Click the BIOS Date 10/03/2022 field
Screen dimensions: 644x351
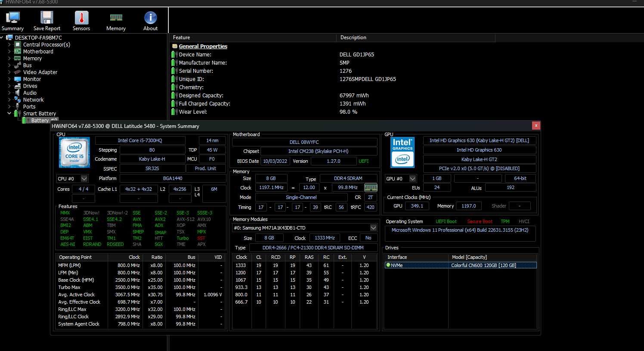click(276, 161)
